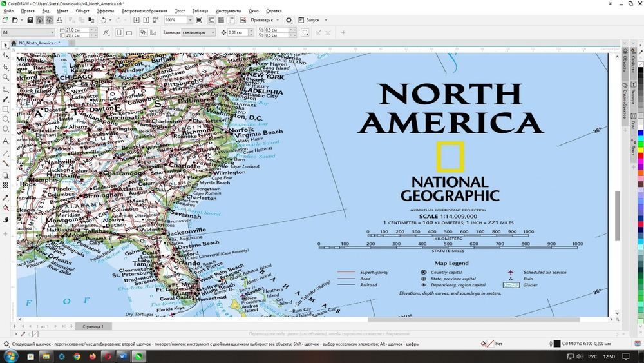644x363 pixels.
Task: Click the Import icon
Action: click(137, 20)
